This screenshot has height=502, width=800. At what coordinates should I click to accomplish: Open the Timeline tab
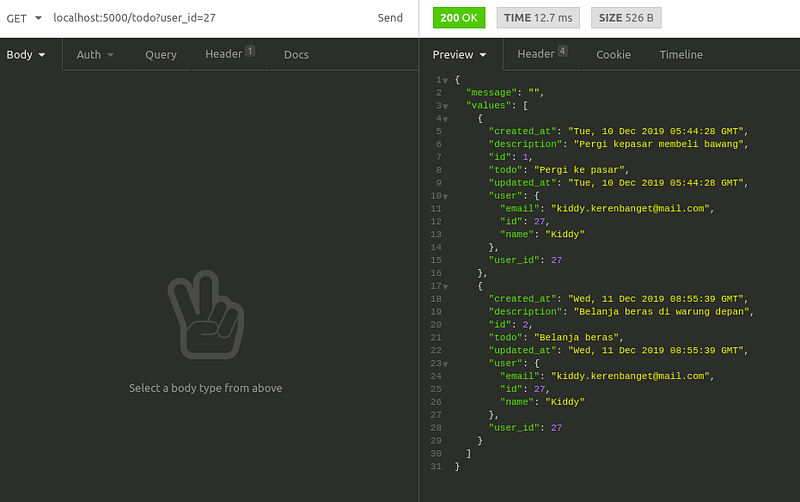click(x=681, y=55)
